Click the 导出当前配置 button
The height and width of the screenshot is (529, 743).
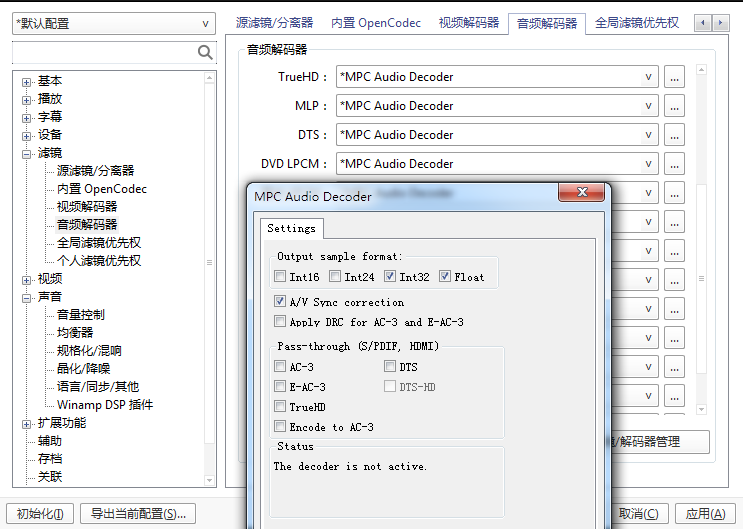click(138, 514)
